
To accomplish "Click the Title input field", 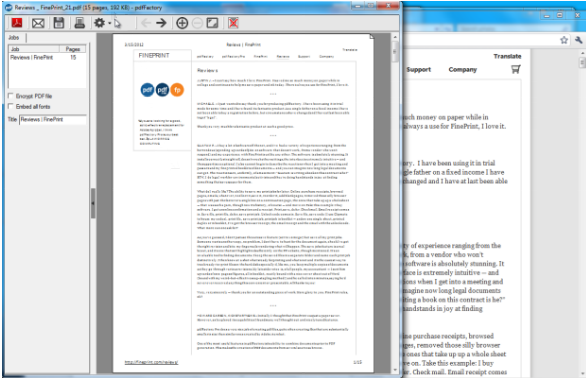I will click(x=53, y=119).
